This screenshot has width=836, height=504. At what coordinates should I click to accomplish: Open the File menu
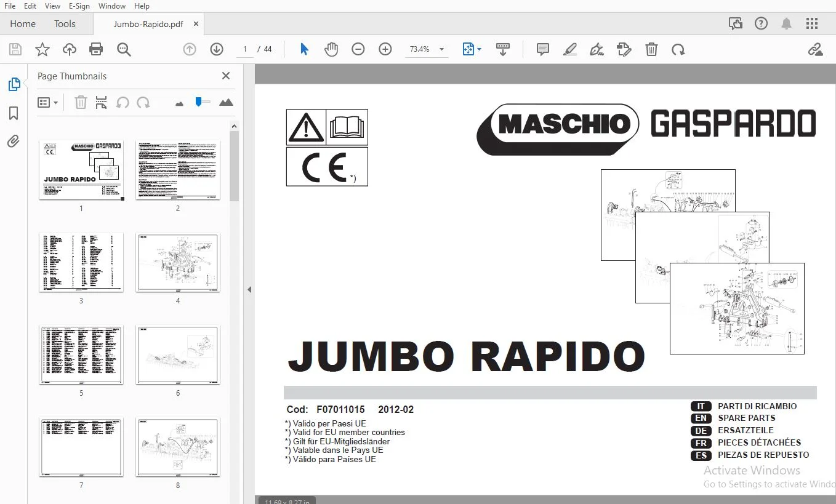pos(10,6)
